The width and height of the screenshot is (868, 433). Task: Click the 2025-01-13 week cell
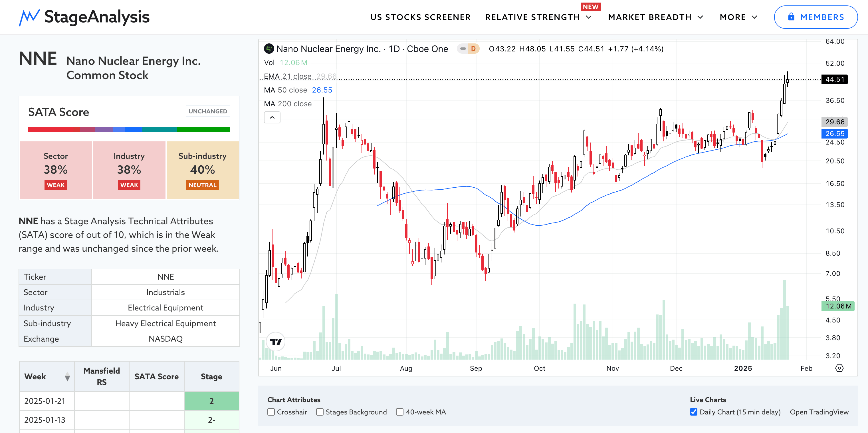[x=47, y=420]
